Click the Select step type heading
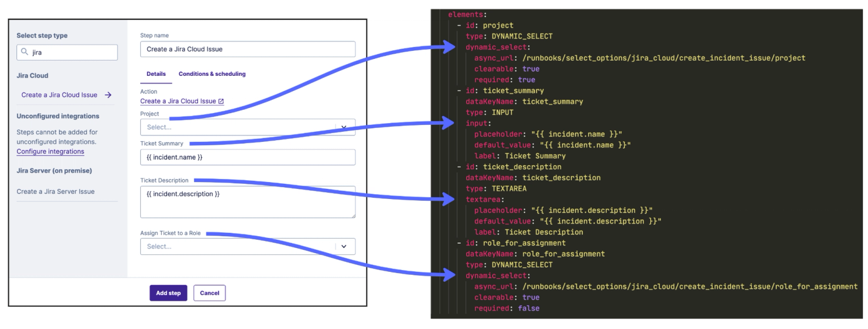The width and height of the screenshot is (868, 329). 42,36
